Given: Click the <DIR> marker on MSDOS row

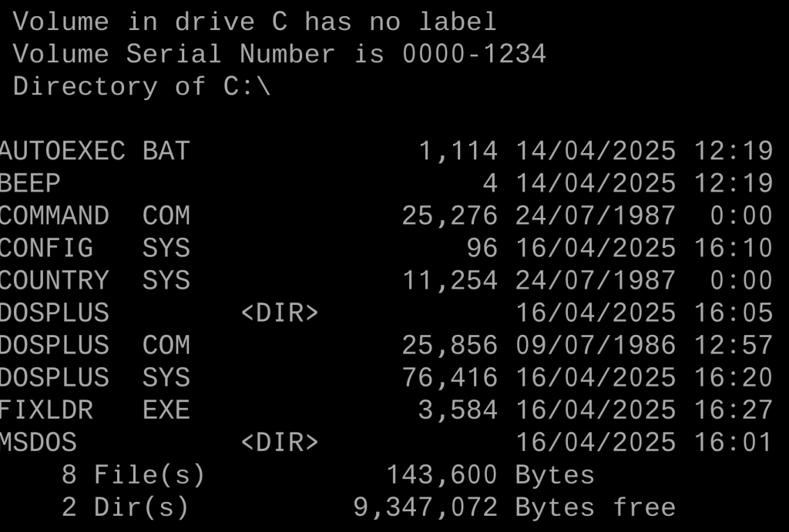Looking at the screenshot, I should pos(280,442).
